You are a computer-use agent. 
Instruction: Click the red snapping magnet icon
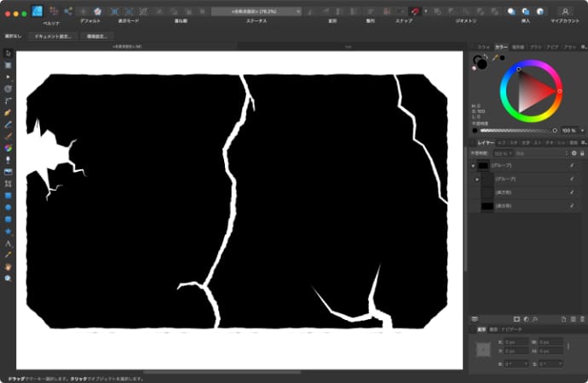416,11
